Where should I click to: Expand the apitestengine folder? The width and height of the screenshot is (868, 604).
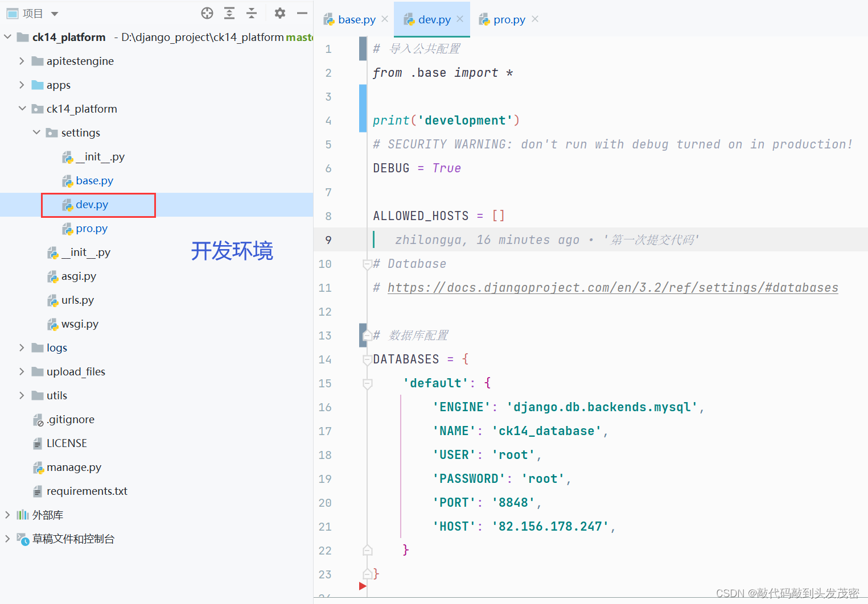(x=22, y=61)
